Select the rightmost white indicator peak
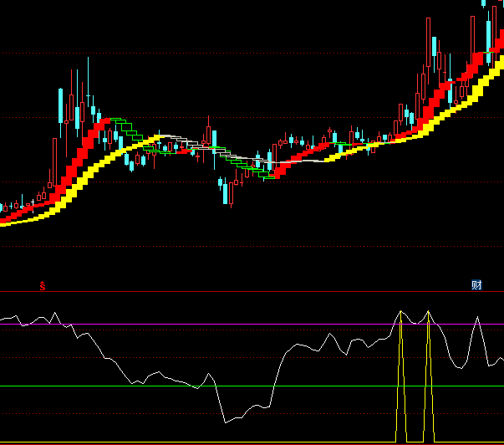Viewport: 504px width, 445px height. coord(477,317)
